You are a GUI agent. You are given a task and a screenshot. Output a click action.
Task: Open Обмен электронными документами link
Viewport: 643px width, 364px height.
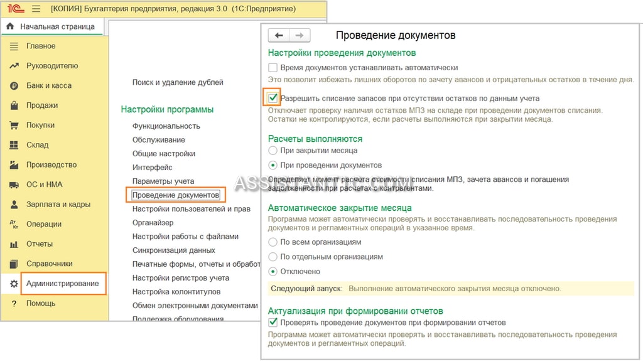coord(195,306)
